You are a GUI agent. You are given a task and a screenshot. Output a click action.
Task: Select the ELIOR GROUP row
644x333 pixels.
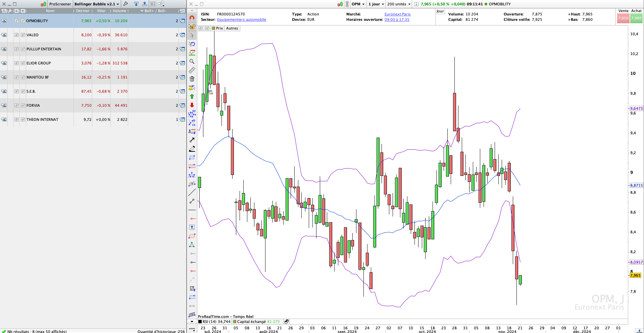[93, 63]
